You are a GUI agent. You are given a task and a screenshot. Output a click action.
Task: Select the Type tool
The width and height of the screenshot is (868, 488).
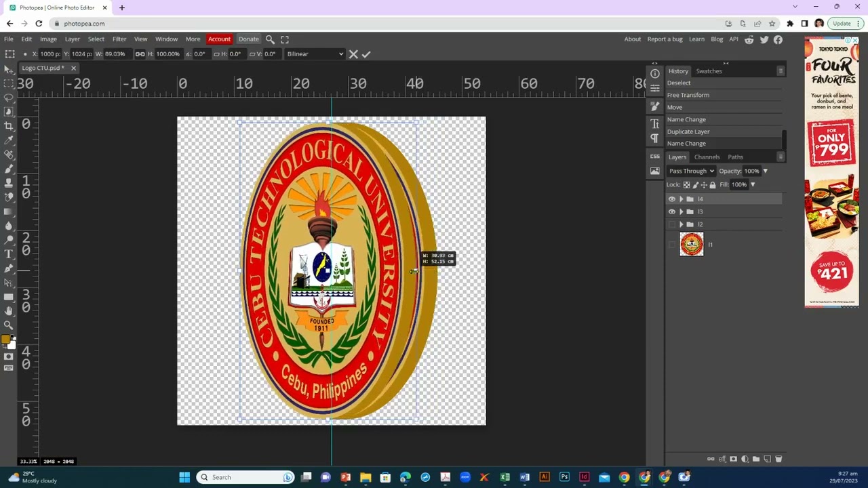8,254
